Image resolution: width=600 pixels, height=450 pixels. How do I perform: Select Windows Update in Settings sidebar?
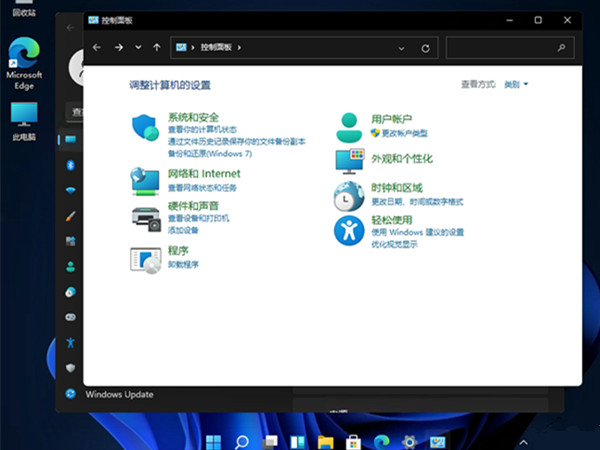pyautogui.click(x=119, y=395)
